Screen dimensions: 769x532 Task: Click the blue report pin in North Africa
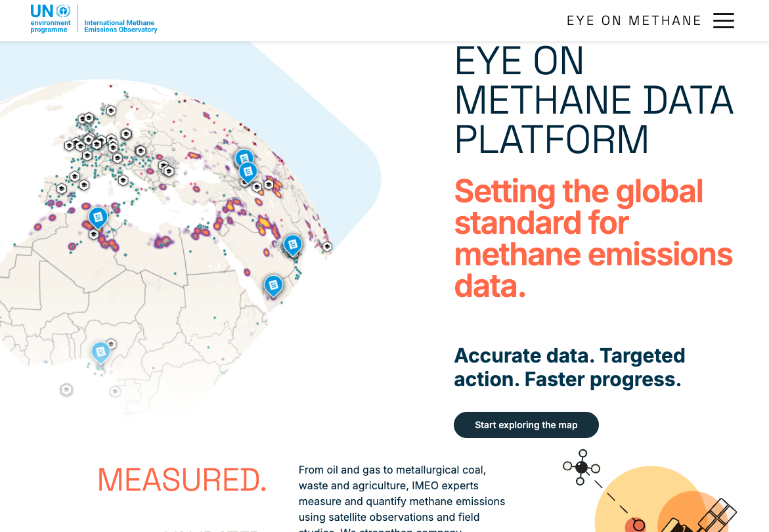97,217
